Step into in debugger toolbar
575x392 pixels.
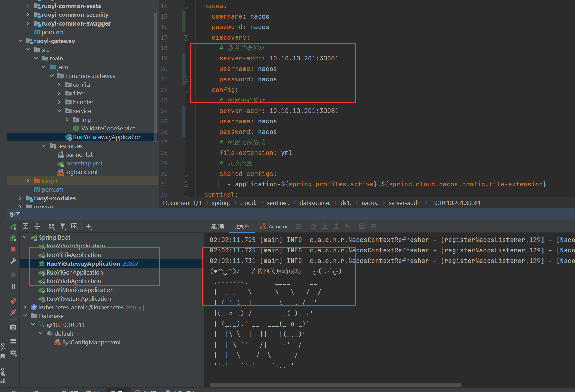tap(325, 227)
